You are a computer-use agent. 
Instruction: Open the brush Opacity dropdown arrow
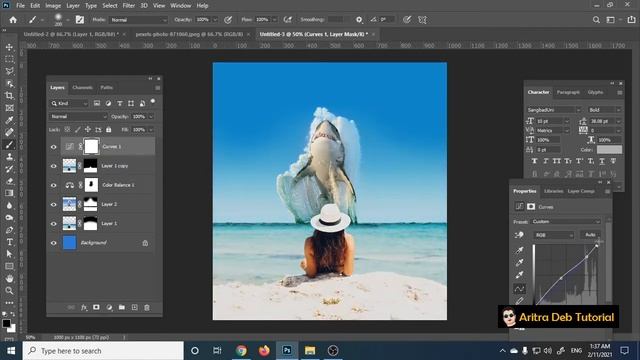point(216,20)
